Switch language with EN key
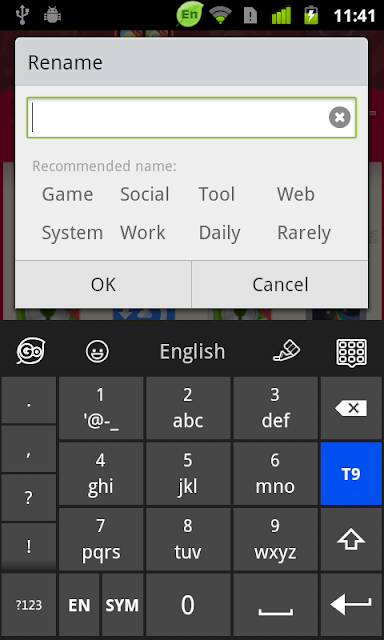This screenshot has width=384, height=640. pyautogui.click(x=79, y=605)
